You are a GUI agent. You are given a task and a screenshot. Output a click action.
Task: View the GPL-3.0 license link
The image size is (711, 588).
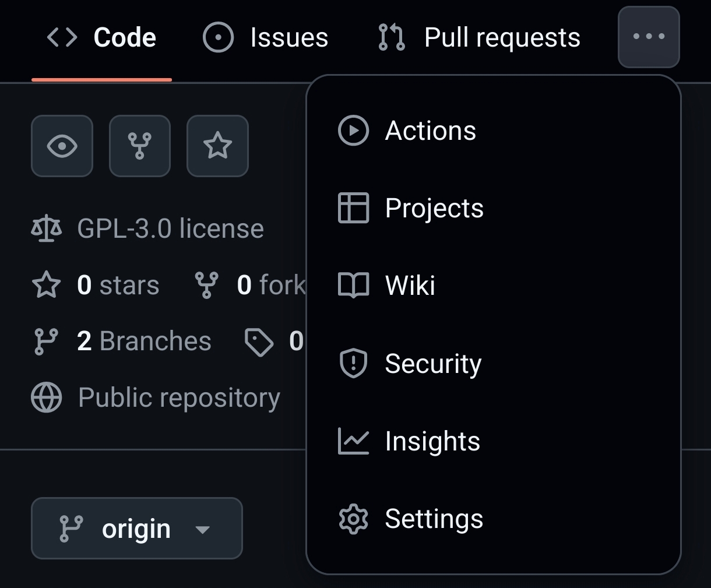click(x=170, y=228)
